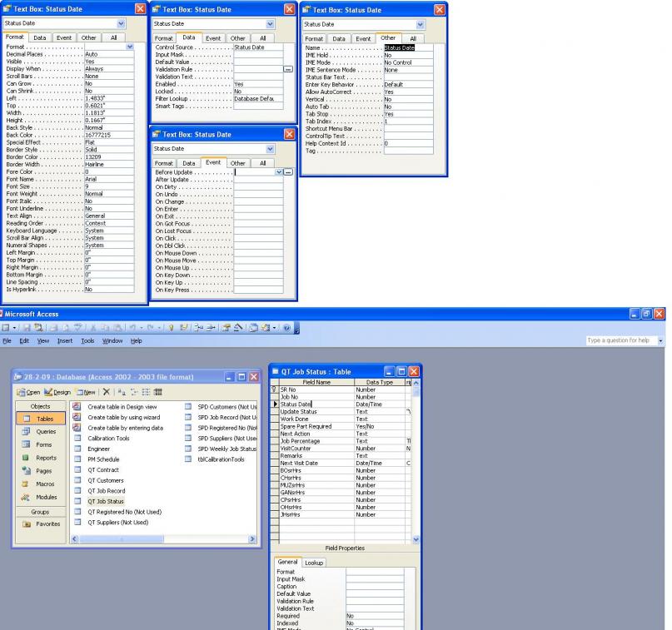Select Reports in the Objects bar
Image resolution: width=672 pixels, height=630 pixels.
pyautogui.click(x=41, y=458)
